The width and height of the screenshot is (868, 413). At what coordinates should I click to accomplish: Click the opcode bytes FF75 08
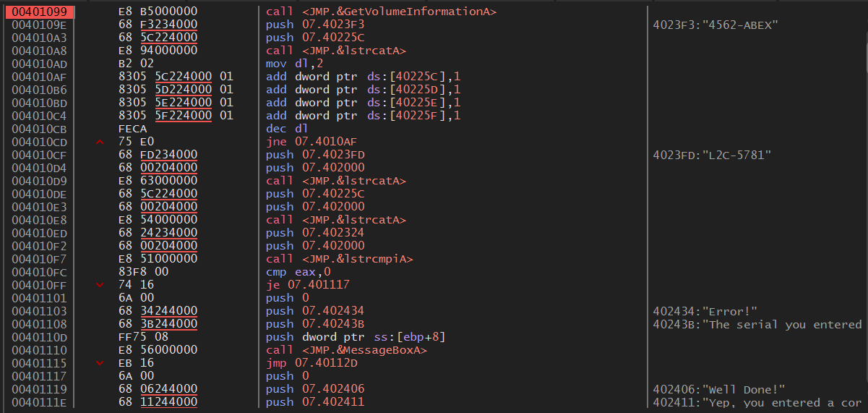(x=144, y=337)
